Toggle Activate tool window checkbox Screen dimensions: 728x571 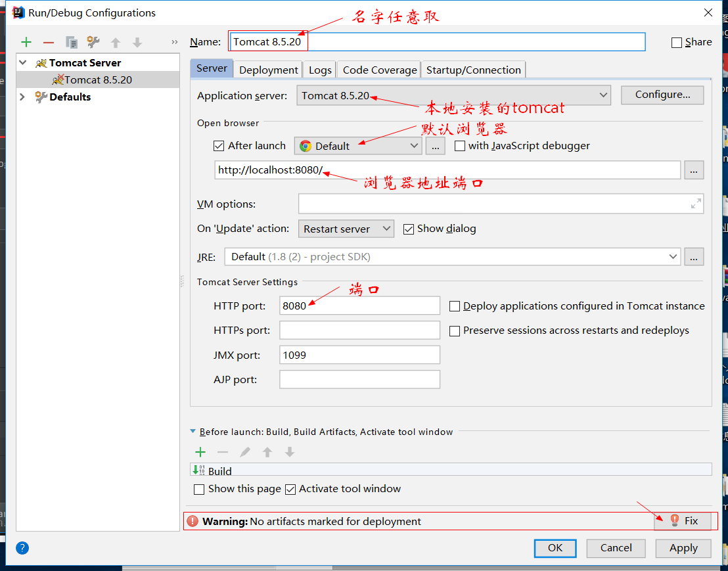click(290, 490)
